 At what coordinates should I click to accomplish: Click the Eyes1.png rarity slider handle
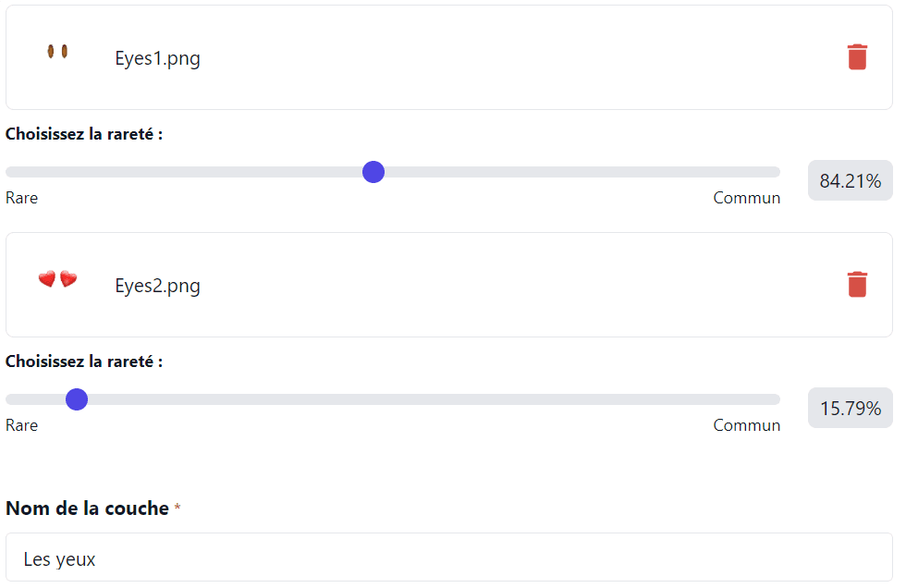point(373,172)
